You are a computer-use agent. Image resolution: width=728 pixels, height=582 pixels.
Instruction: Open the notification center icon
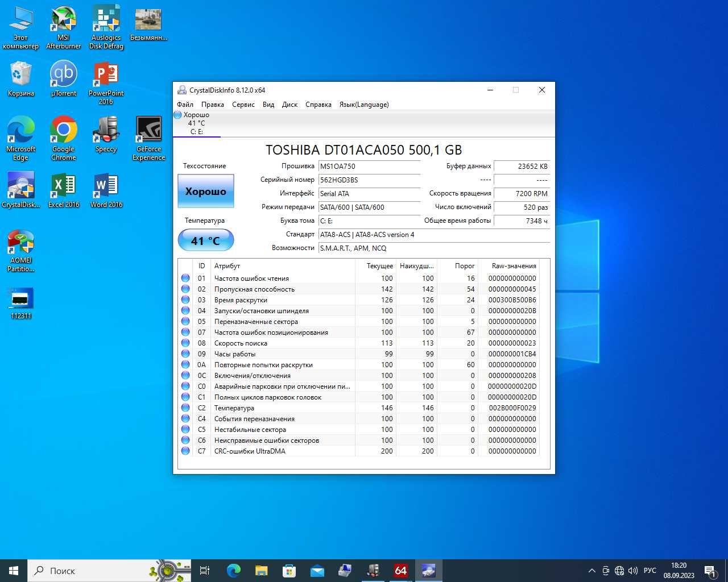[x=711, y=571]
